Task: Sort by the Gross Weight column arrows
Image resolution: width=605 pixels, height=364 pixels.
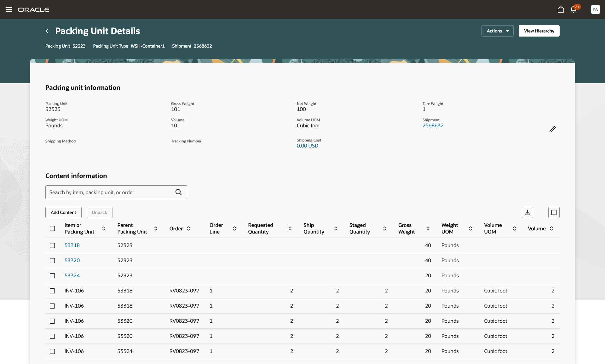Action: (428, 228)
